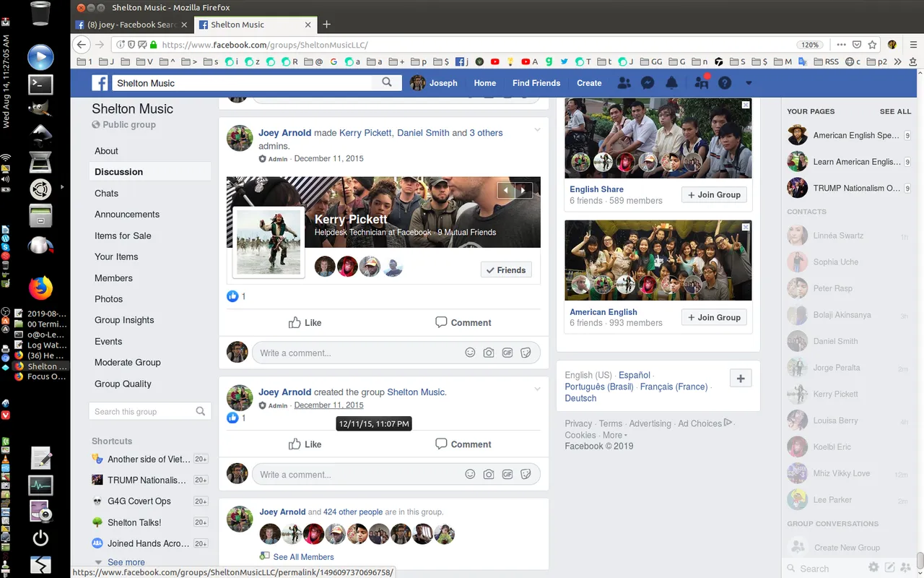Open Announcements in group sidebar

[127, 215]
